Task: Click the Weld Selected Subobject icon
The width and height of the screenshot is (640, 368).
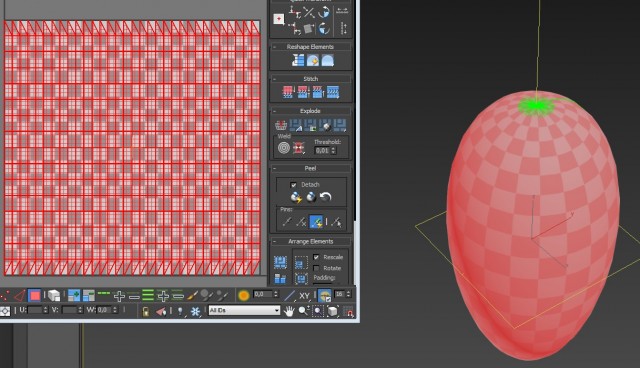Action: coord(299,148)
